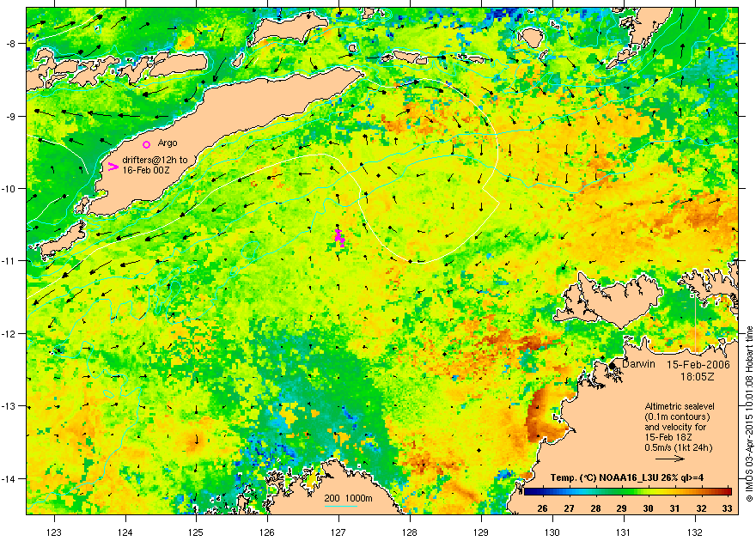756x541 pixels.
Task: Click the dark blue end of color bar
Action: (528, 492)
